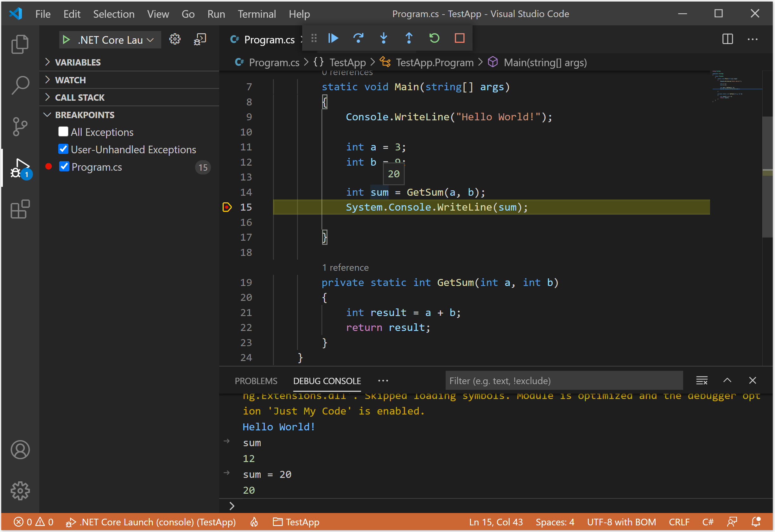775x532 pixels.
Task: Click TestApp.Program in the breadcrumb
Action: [434, 62]
